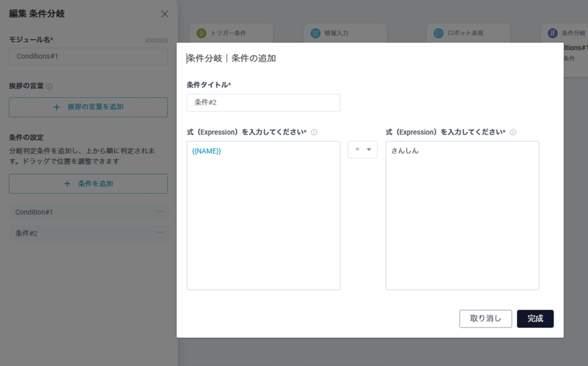
Task: Click info icon by right Expression label
Action: [x=513, y=132]
